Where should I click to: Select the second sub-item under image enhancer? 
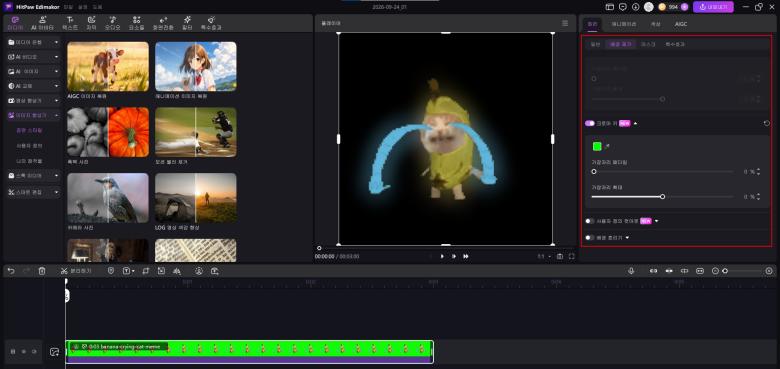point(29,146)
